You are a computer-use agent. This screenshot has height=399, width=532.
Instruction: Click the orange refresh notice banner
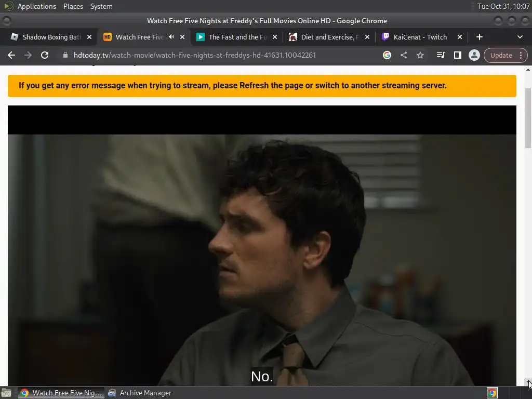tap(262, 86)
